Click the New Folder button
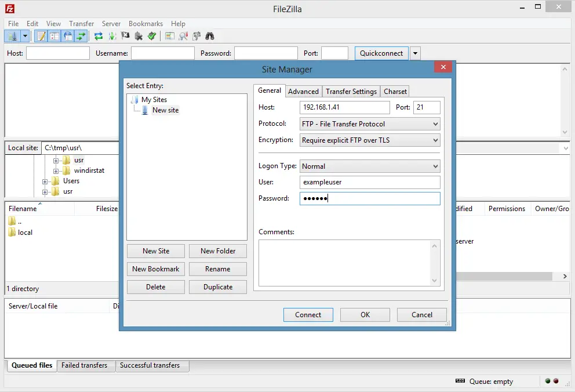Screen dimensions: 575x392 coord(218,251)
